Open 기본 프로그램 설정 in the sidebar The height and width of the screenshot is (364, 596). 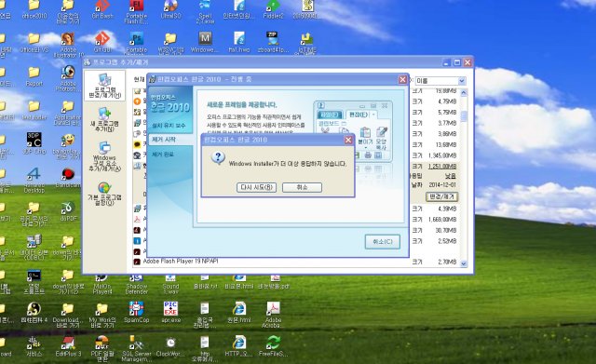click(104, 194)
